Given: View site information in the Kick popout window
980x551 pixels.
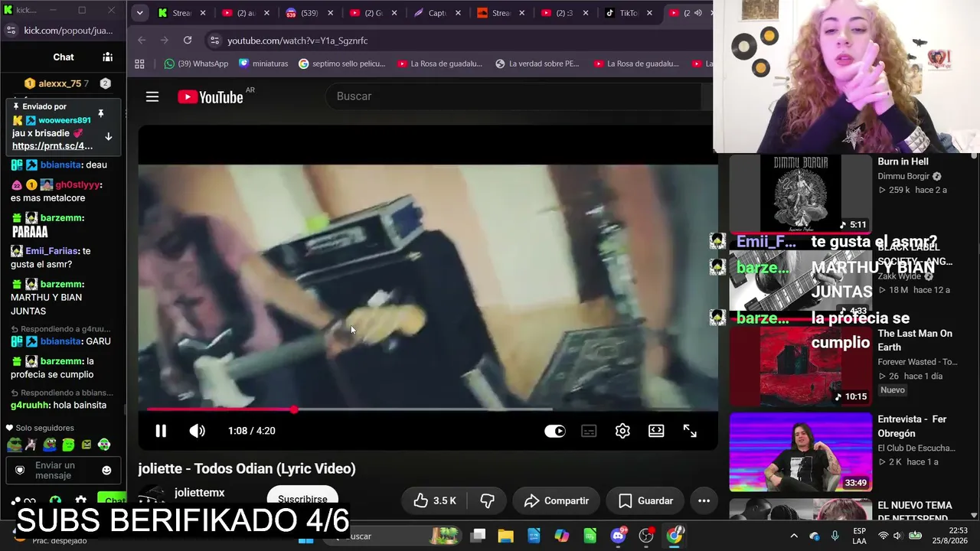Looking at the screenshot, I should 11,30.
